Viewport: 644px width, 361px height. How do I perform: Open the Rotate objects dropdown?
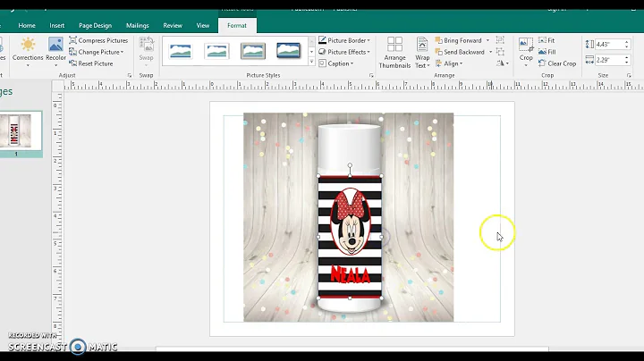[x=503, y=63]
